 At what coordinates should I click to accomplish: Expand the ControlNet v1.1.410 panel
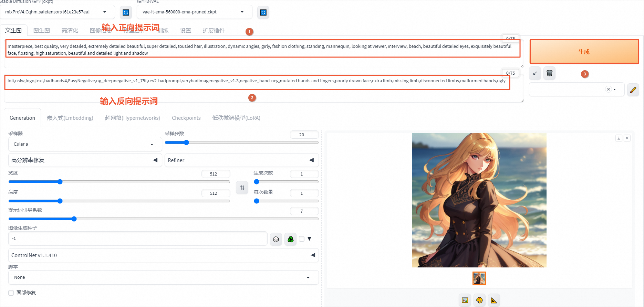click(x=164, y=255)
